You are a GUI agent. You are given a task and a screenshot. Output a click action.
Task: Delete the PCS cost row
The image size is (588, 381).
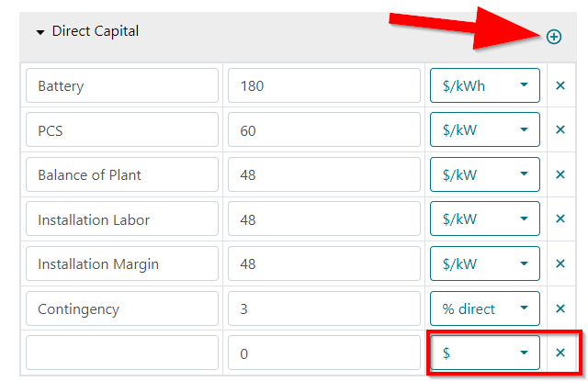click(x=560, y=129)
